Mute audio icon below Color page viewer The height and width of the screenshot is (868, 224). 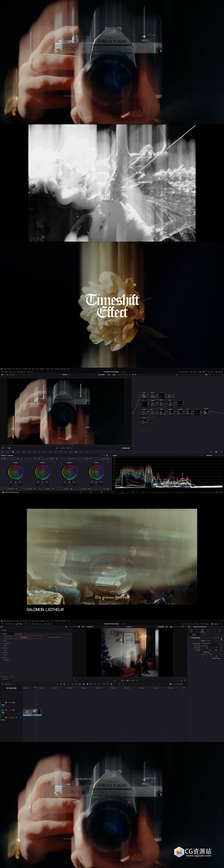point(9,448)
